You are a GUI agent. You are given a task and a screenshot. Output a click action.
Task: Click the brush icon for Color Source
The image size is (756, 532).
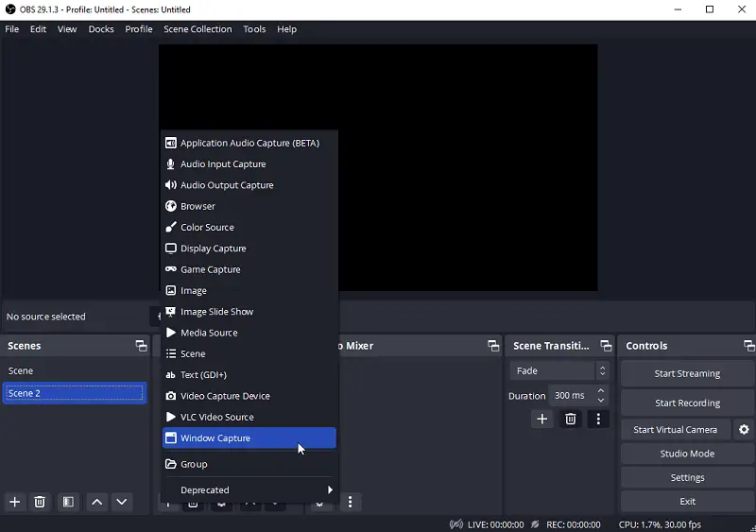[x=171, y=227]
